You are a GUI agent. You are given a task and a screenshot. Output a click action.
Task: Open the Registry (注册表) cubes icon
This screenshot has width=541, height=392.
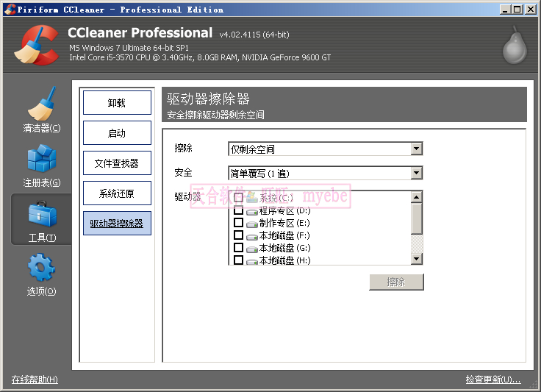click(x=41, y=158)
